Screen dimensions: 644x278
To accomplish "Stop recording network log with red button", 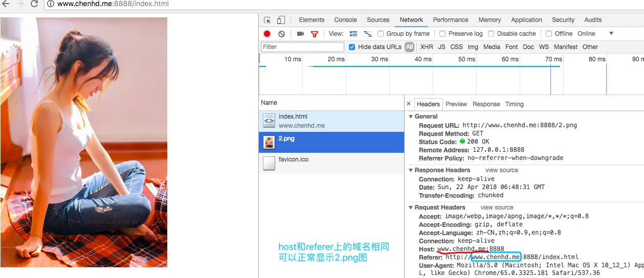I will pos(267,34).
